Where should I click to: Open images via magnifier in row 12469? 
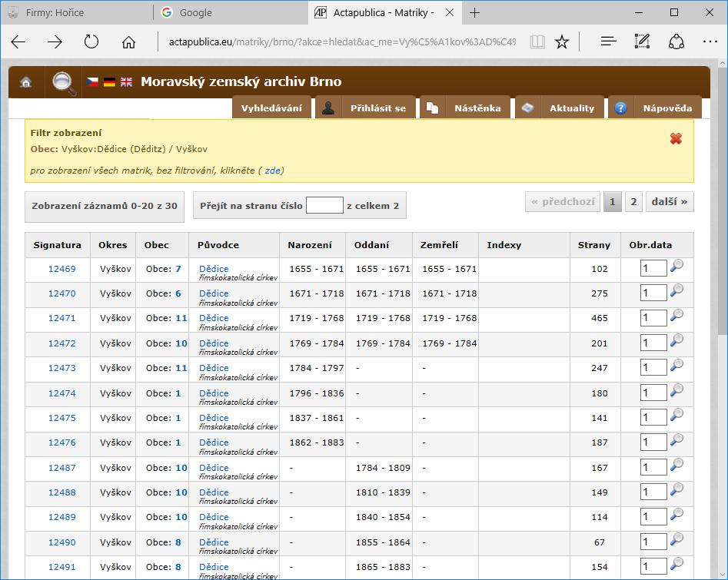677,266
